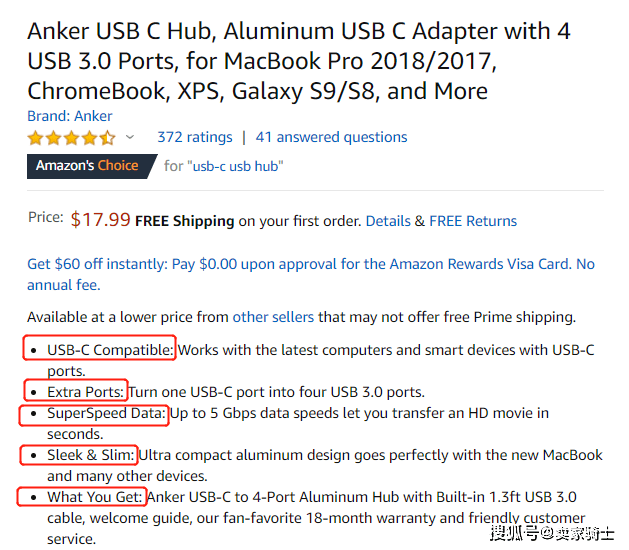The width and height of the screenshot is (629, 550).
Task: Click the first gold star in rating
Action: pyautogui.click(x=35, y=138)
